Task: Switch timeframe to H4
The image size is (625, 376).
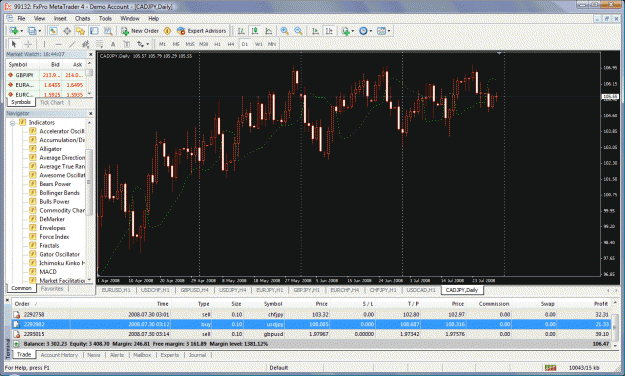Action: pos(231,44)
